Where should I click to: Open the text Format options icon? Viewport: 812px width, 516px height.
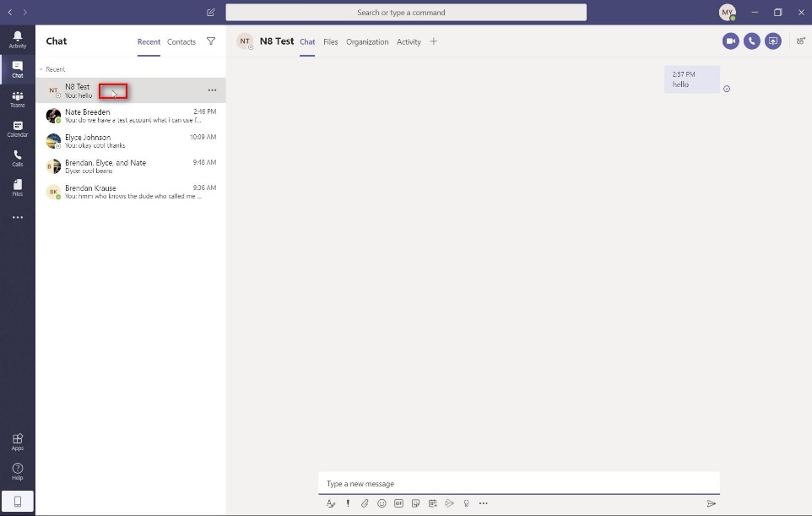[x=331, y=503]
